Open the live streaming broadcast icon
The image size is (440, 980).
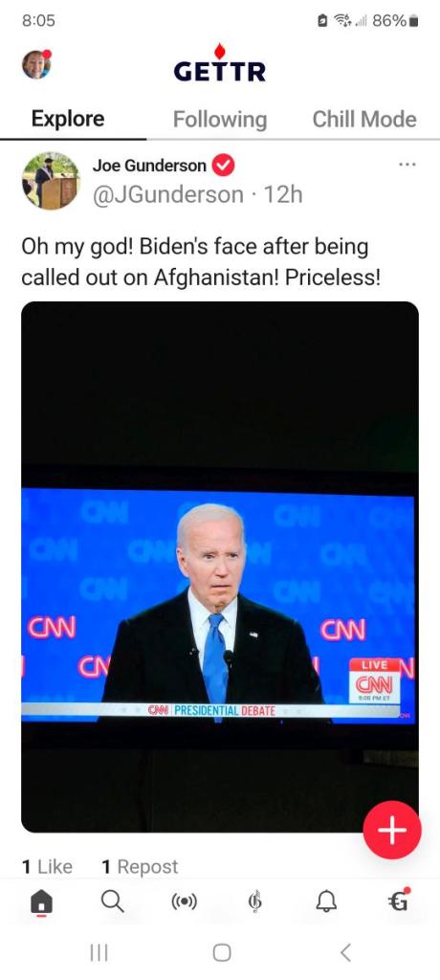click(x=184, y=902)
